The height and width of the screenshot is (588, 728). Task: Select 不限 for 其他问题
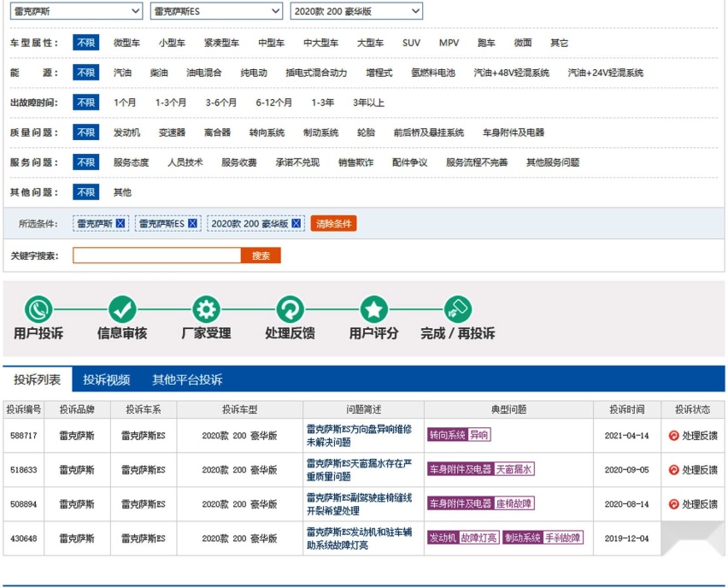pos(86,192)
